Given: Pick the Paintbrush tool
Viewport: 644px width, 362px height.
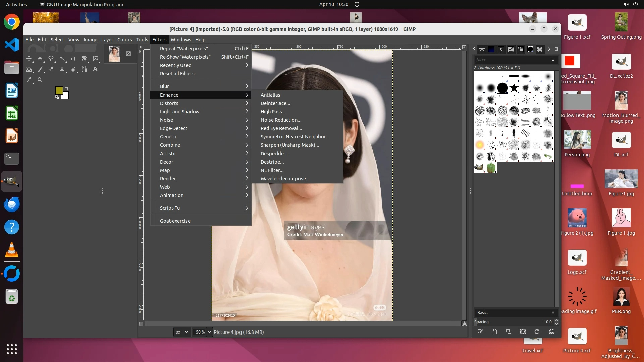Looking at the screenshot, I should 40,69.
